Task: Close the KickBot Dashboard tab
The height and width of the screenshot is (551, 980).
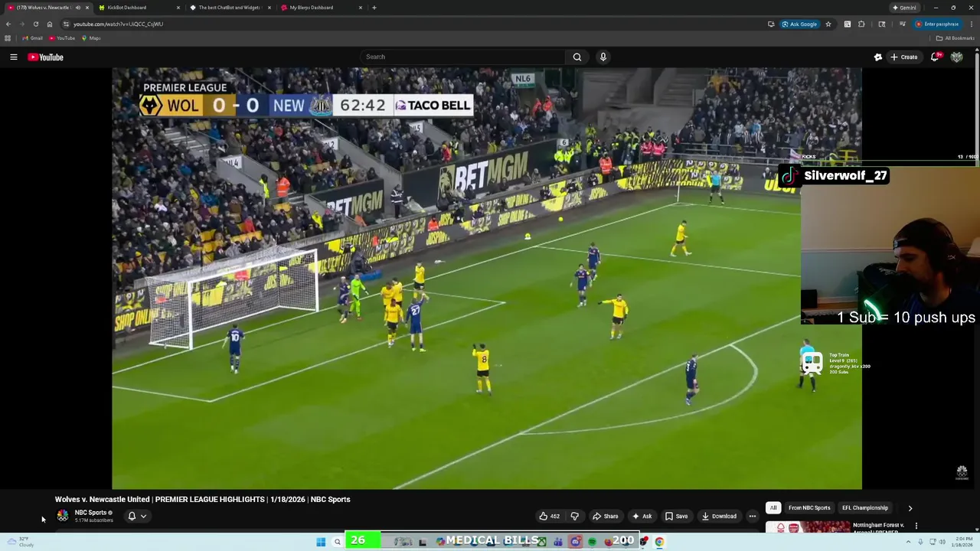Action: pos(178,8)
